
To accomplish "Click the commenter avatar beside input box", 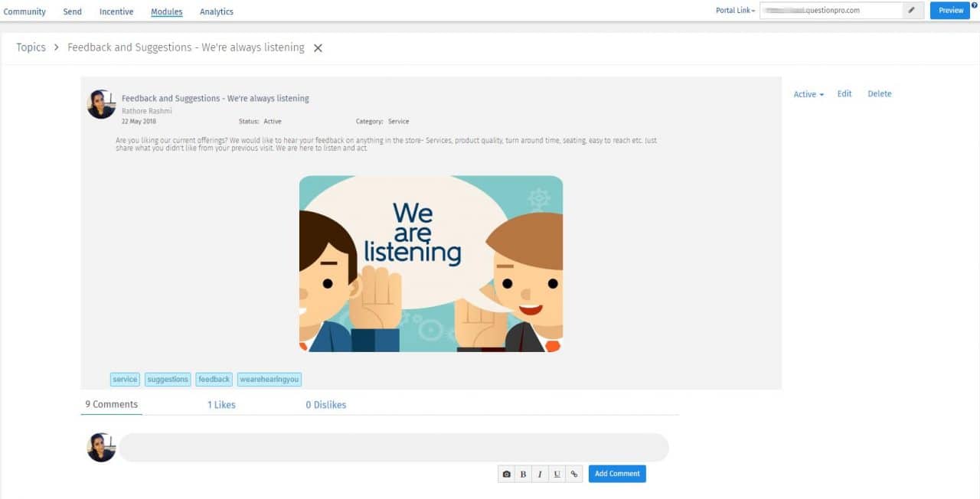I will click(101, 448).
